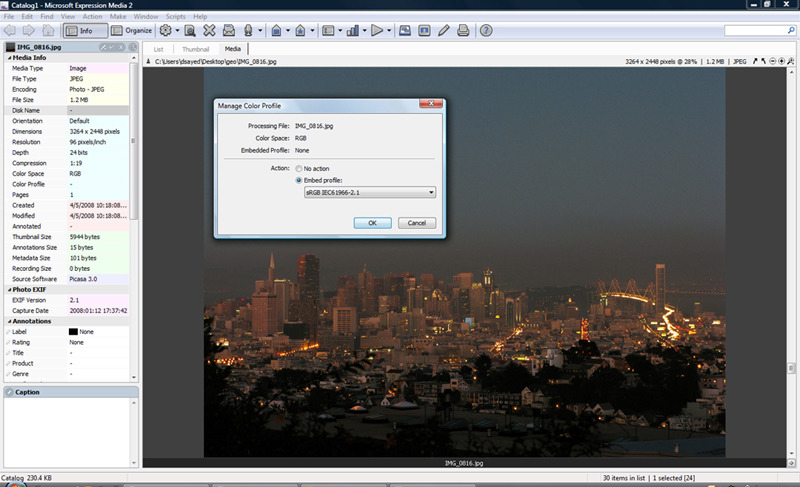This screenshot has height=487, width=800.
Task: Click the Home icon beside the arrows
Action: pyautogui.click(x=48, y=31)
